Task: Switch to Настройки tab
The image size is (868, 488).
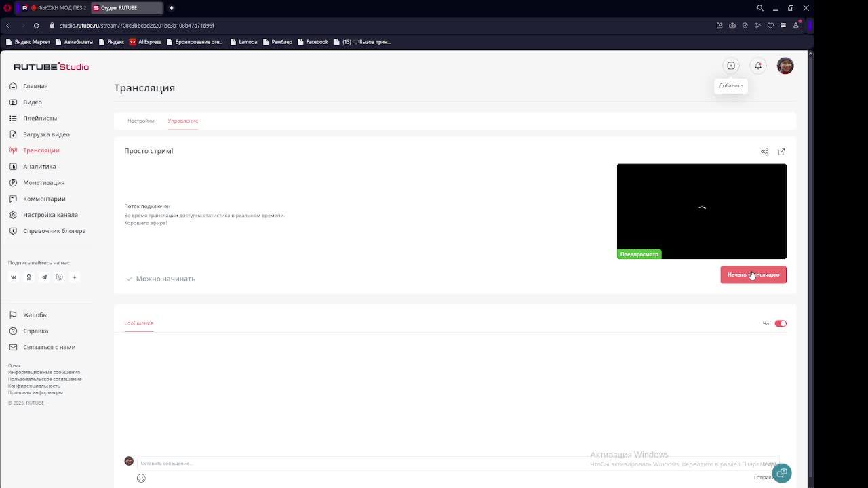Action: pos(141,121)
